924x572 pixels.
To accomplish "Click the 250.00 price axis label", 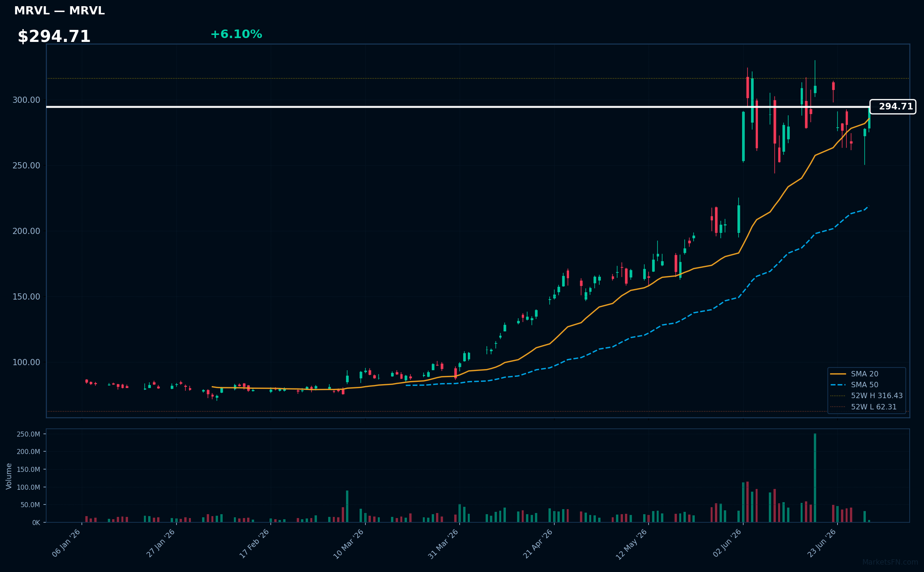I will (26, 166).
